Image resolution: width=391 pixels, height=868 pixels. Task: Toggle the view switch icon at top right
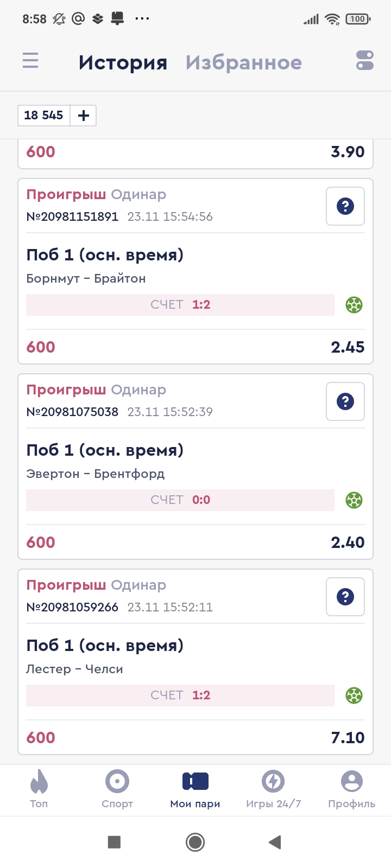[365, 60]
